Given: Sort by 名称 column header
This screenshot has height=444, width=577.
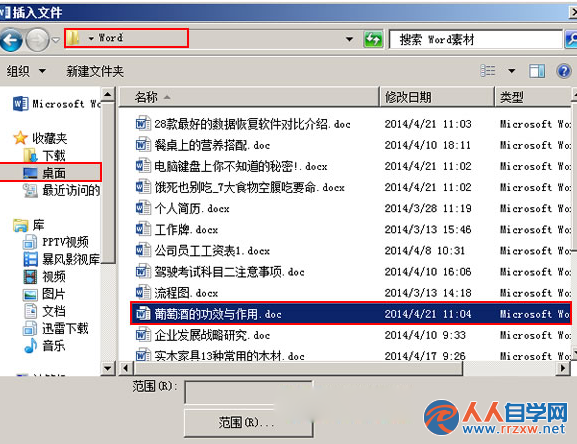Looking at the screenshot, I should click(x=249, y=97).
